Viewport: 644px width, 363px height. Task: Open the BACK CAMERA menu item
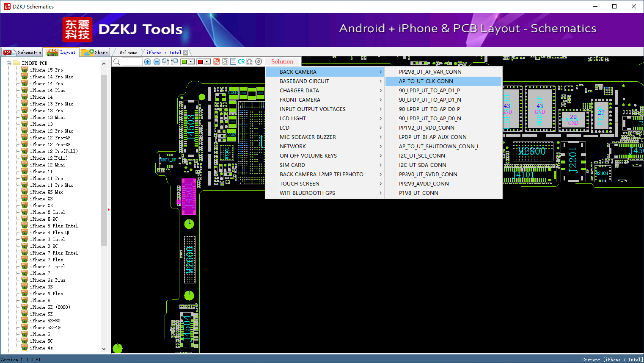click(325, 72)
